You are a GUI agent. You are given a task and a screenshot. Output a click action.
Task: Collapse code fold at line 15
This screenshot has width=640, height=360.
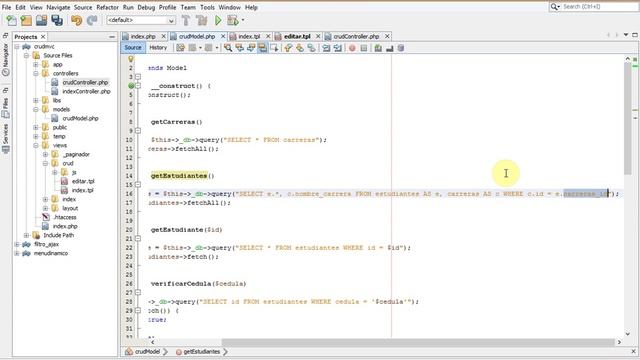click(138, 184)
